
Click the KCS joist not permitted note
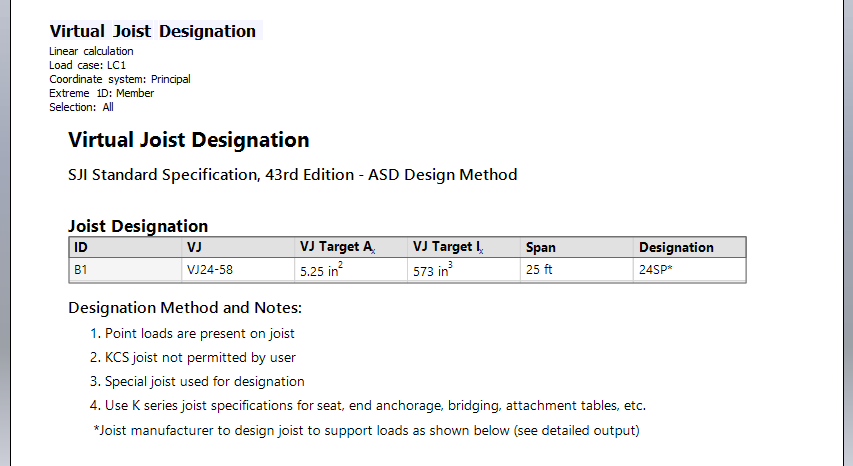pos(200,357)
